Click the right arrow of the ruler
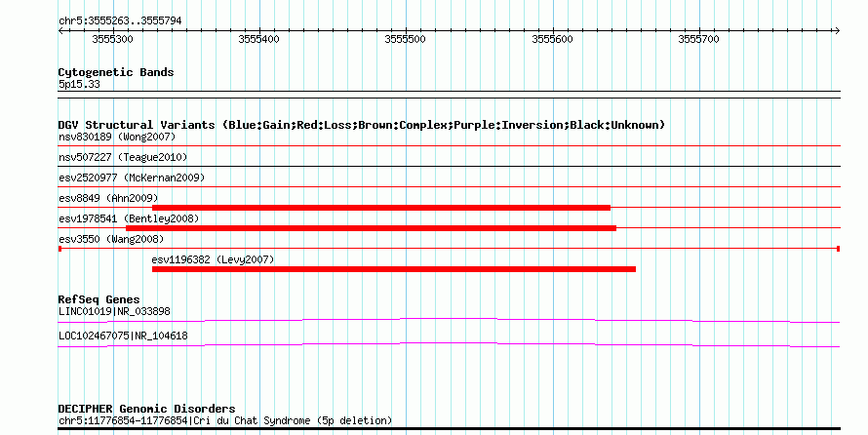This screenshot has width=868, height=435. click(x=837, y=31)
